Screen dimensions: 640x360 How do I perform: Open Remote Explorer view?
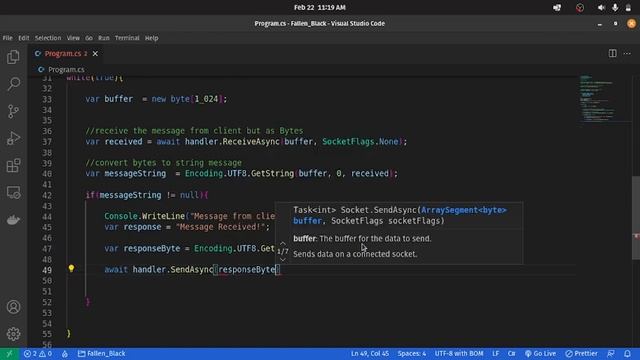(x=13, y=193)
